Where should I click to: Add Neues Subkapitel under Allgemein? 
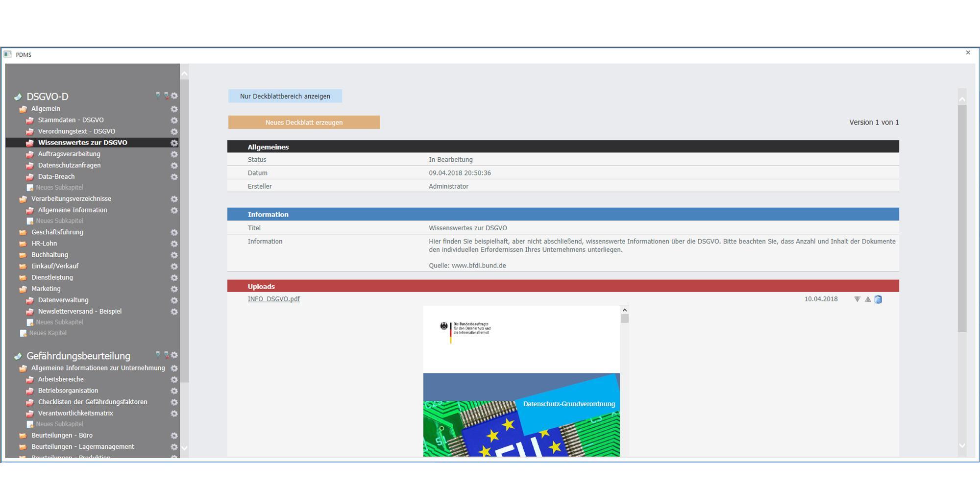coord(59,187)
